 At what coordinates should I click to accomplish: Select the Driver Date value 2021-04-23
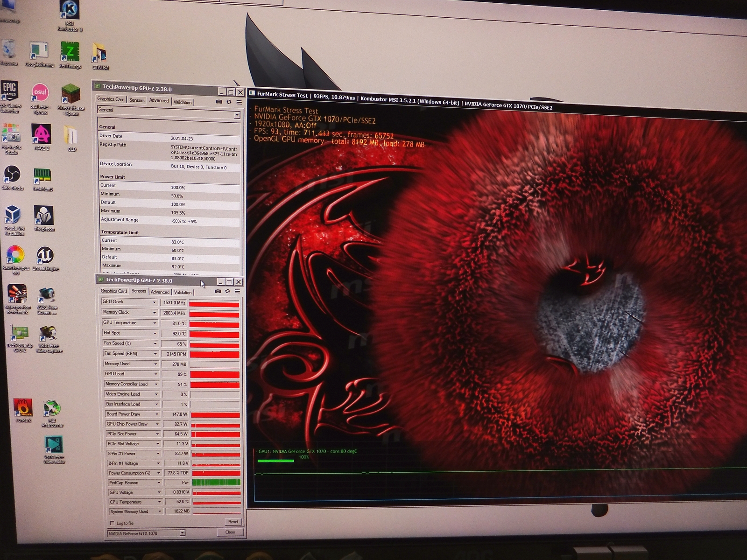(182, 139)
